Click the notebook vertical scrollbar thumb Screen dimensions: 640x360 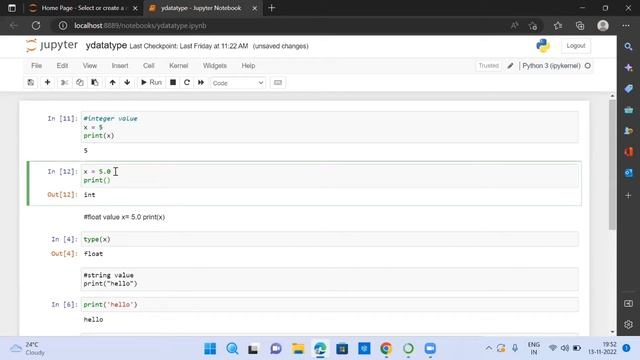pos(612,164)
